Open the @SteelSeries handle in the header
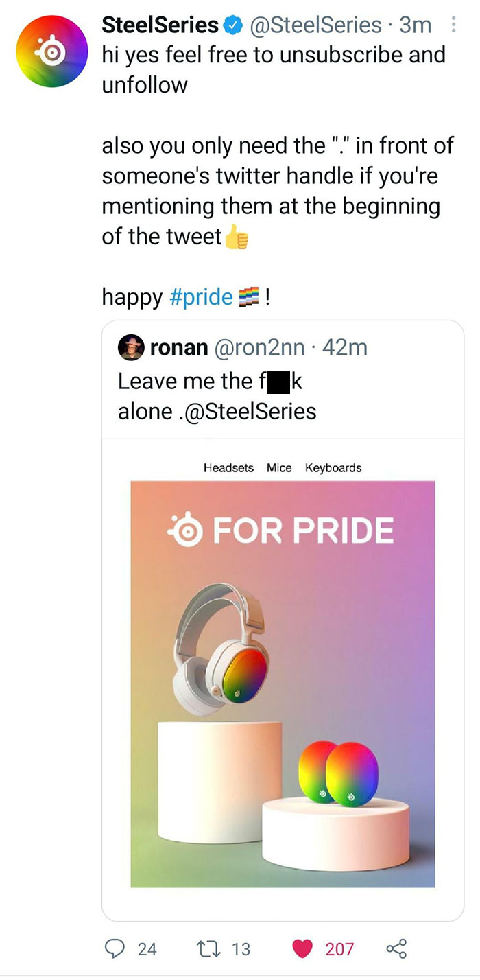Image resolution: width=480 pixels, height=980 pixels. tap(317, 25)
